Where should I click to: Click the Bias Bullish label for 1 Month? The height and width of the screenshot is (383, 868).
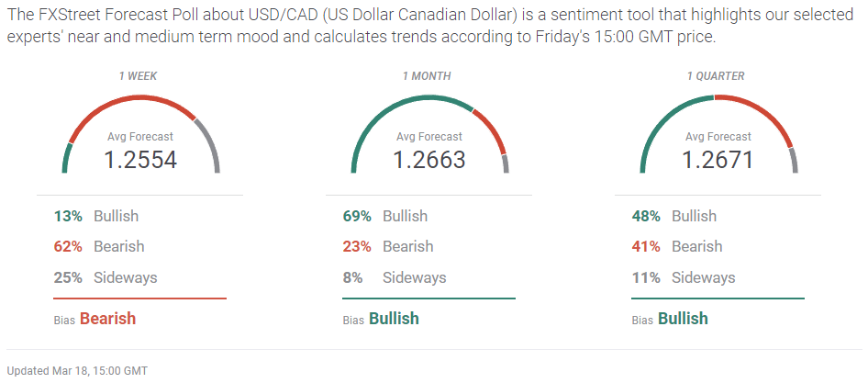381,319
